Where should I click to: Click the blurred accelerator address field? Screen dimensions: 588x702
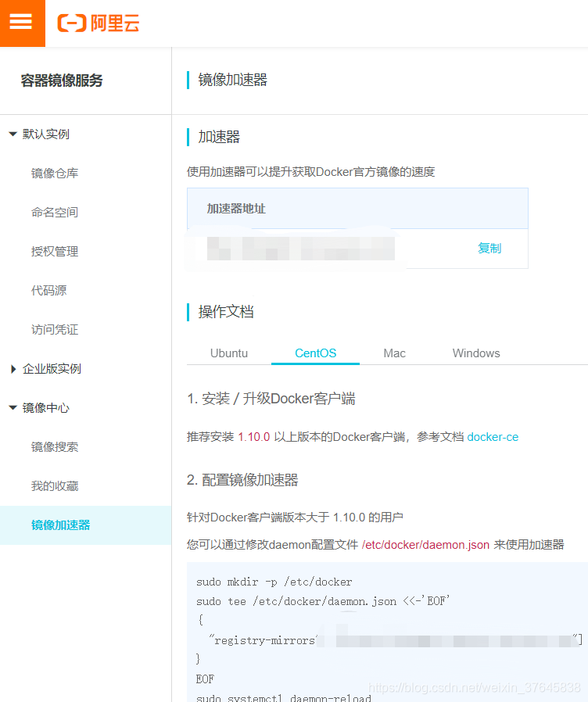tap(301, 249)
